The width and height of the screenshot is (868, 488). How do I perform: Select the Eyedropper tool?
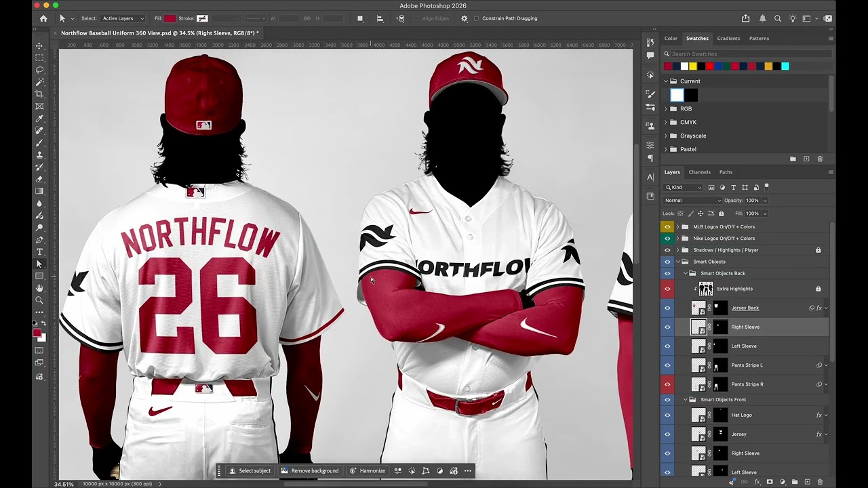[x=39, y=119]
